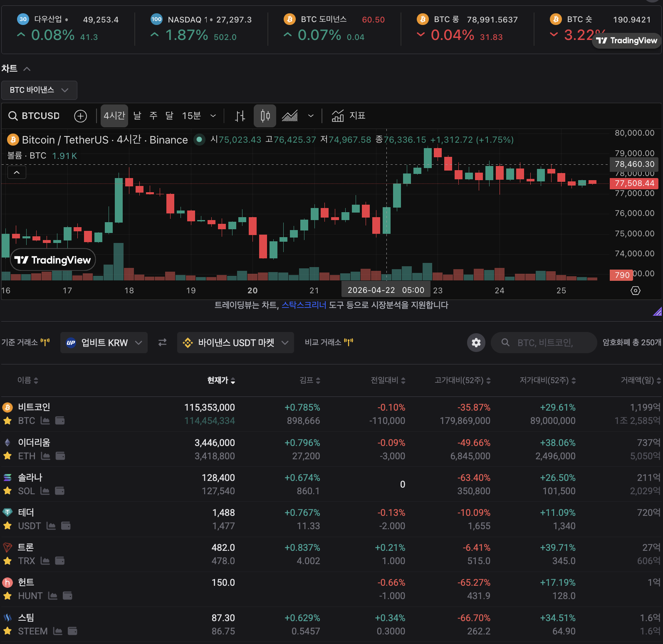Select the 달 monthly timeframe
663x644 pixels.
coord(169,116)
